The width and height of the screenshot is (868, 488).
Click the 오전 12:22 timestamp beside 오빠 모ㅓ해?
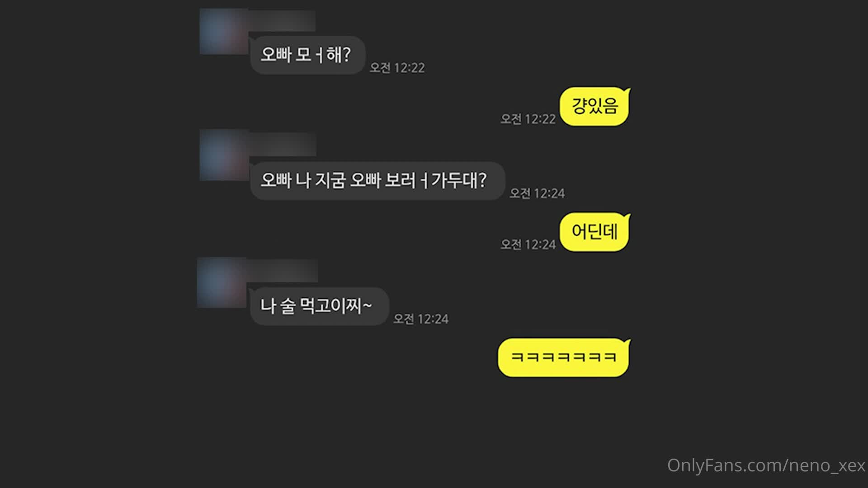(x=397, y=68)
